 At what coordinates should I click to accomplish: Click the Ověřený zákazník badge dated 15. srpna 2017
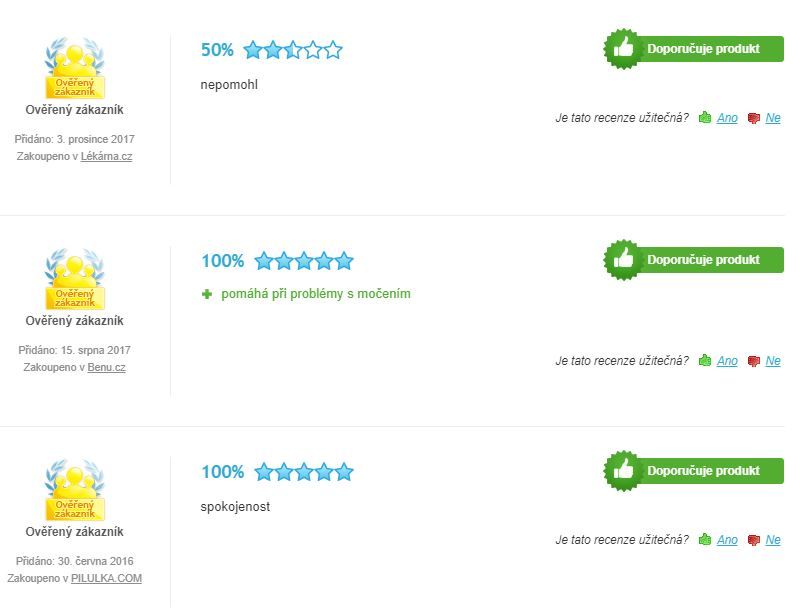pyautogui.click(x=75, y=279)
